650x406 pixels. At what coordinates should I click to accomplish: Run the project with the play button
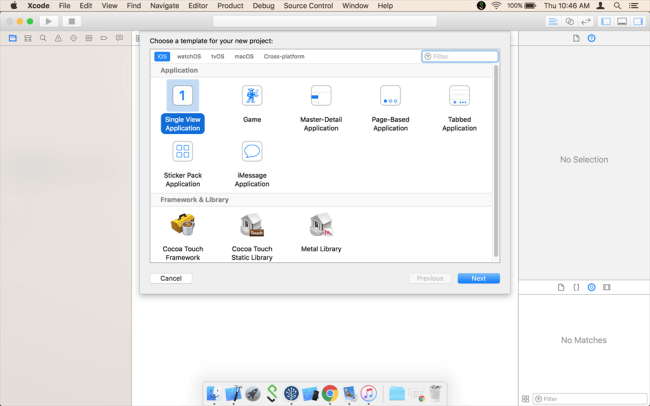click(49, 21)
